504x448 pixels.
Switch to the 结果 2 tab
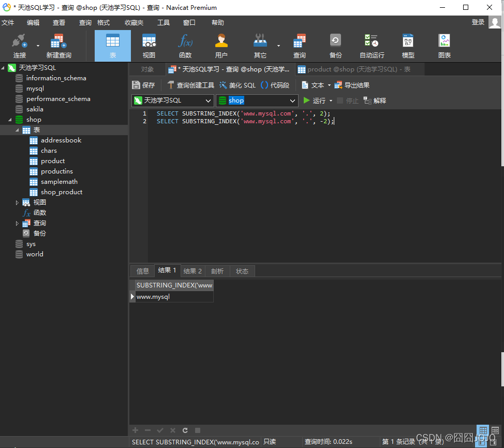pyautogui.click(x=192, y=271)
